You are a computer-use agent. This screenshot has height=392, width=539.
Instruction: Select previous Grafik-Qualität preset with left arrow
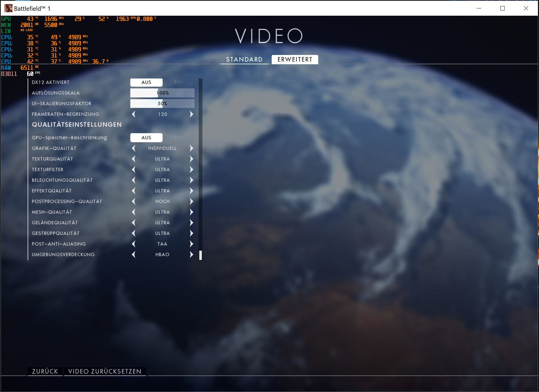tap(134, 148)
